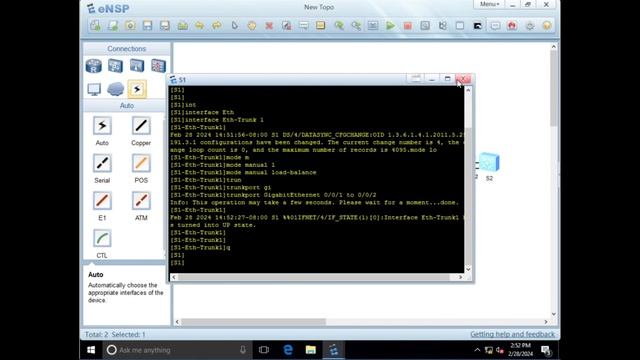Open File Explorer from the taskbar

pos(311,350)
